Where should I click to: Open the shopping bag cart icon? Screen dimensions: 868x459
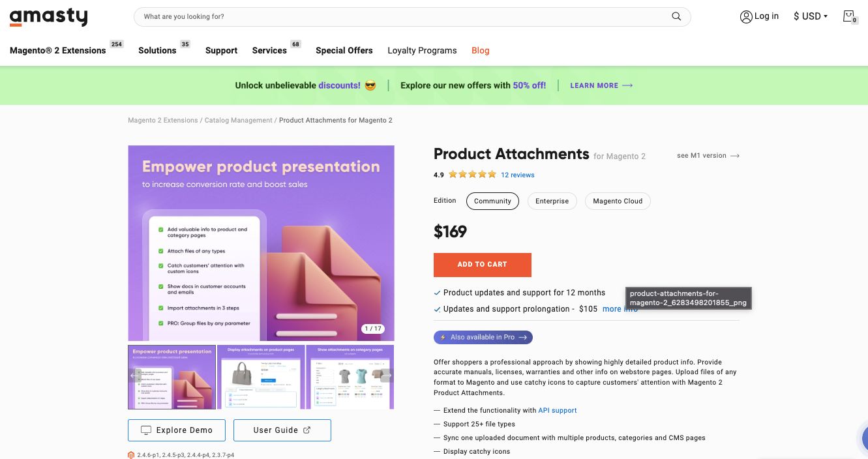tap(849, 16)
